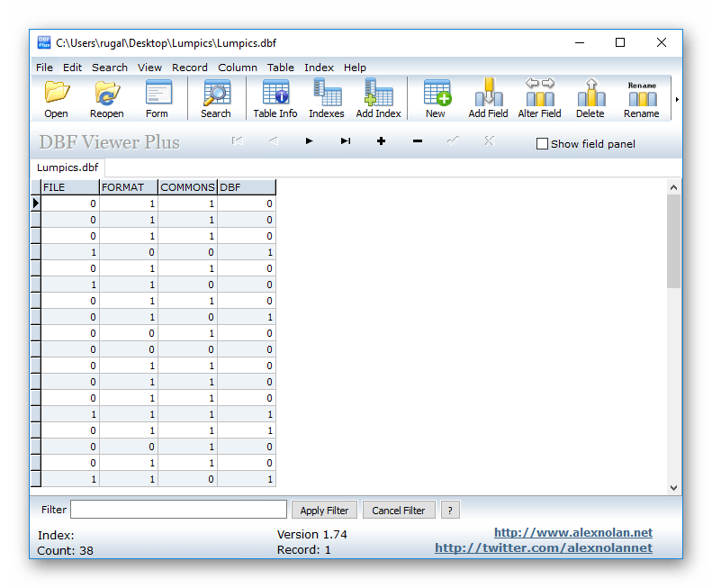Jump to last record navigator button
The image size is (712, 588).
tap(346, 140)
